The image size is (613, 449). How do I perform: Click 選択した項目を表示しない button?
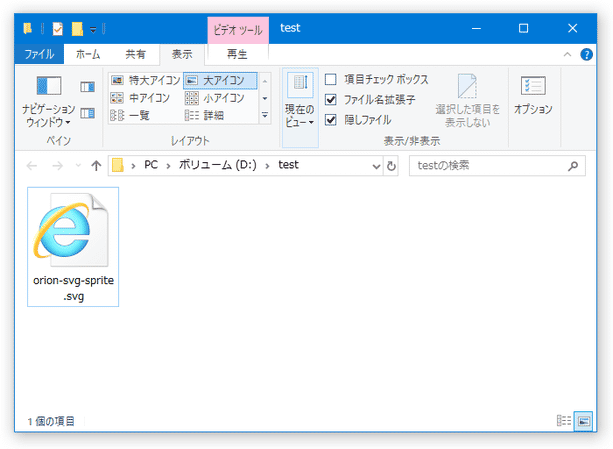tap(468, 101)
